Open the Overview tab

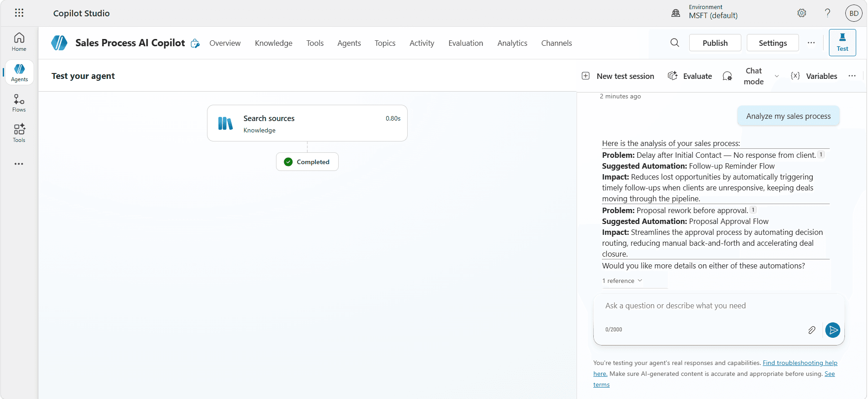225,43
